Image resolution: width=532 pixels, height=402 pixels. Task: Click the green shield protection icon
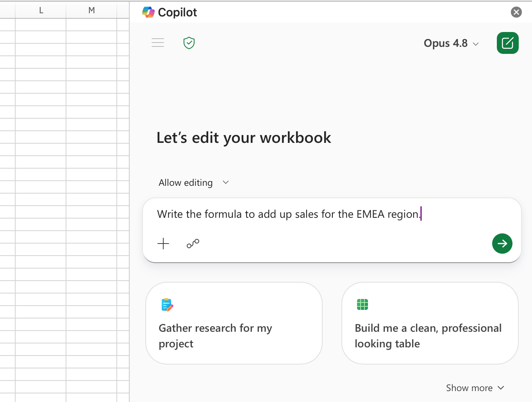pyautogui.click(x=189, y=43)
